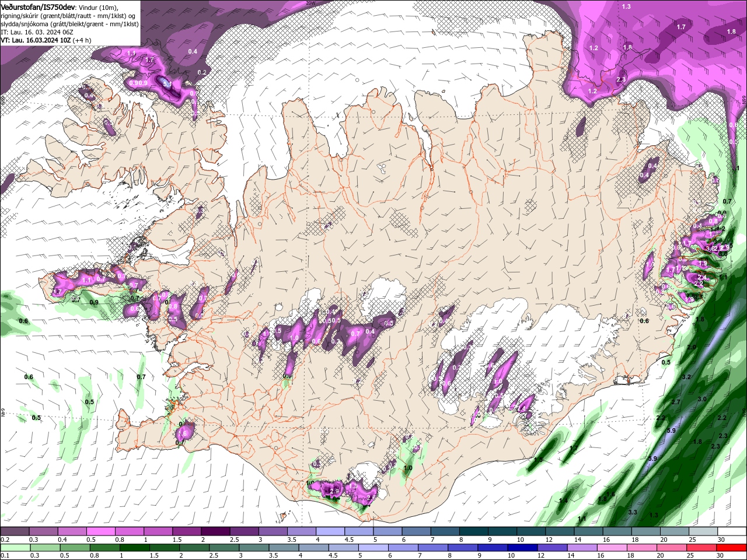The image size is (747, 560).
Task: Click the 3.0 value in the green rain band
Action: [x=702, y=399]
